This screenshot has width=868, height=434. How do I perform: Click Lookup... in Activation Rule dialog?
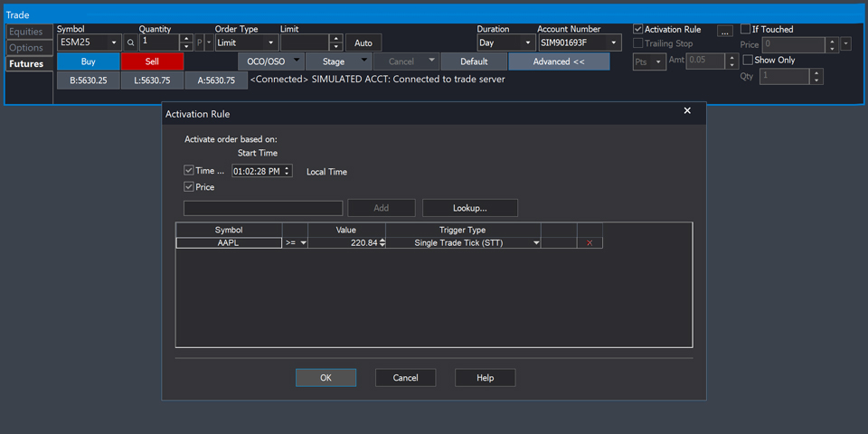(470, 208)
